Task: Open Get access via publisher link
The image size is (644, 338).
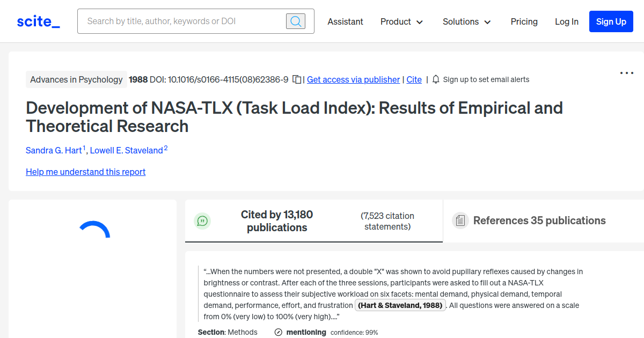Action: [353, 79]
